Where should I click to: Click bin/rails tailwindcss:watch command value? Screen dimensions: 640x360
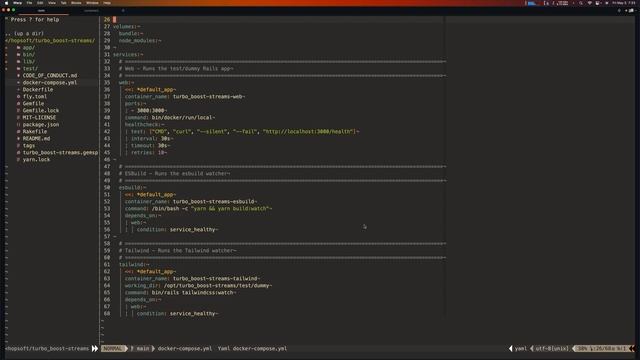[x=193, y=292]
